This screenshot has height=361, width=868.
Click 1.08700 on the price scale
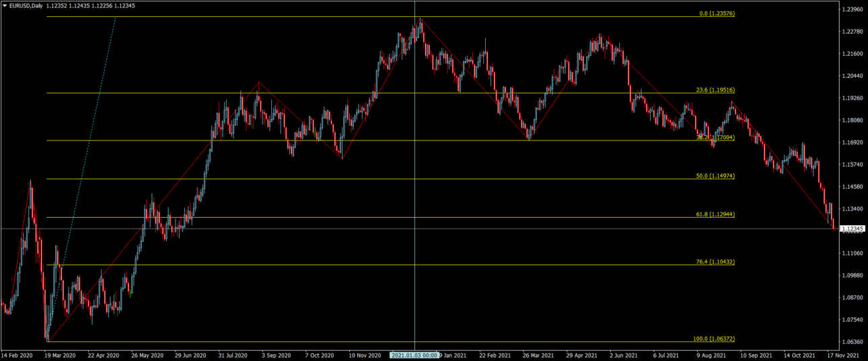point(852,298)
